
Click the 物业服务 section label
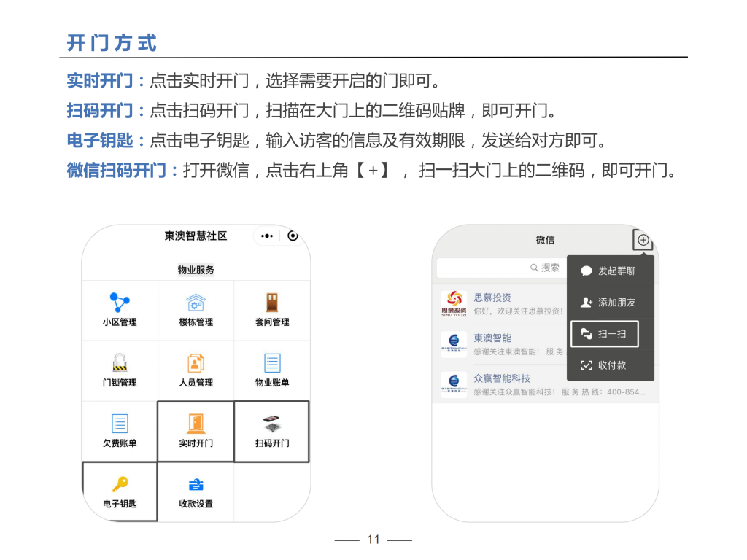click(x=196, y=270)
